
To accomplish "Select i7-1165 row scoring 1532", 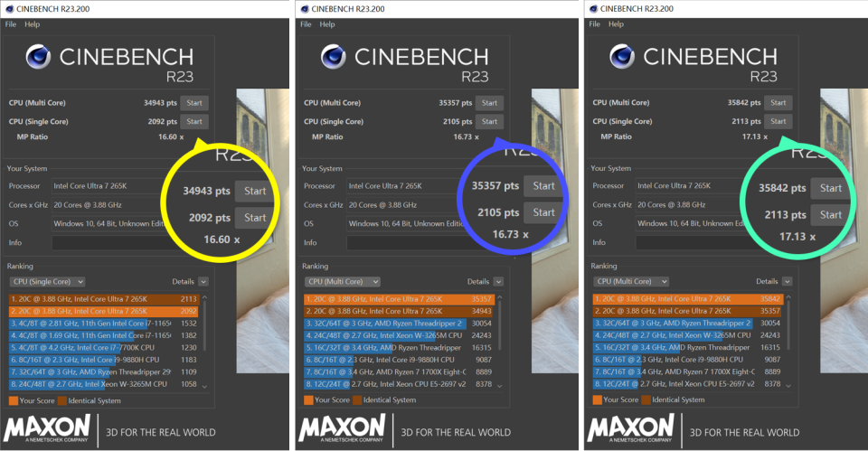I will 103,324.
